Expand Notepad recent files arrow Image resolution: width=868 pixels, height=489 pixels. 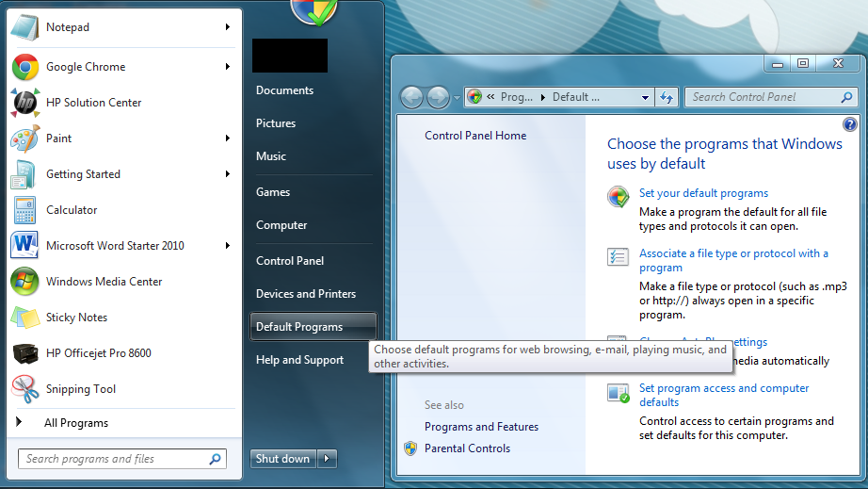pyautogui.click(x=228, y=27)
